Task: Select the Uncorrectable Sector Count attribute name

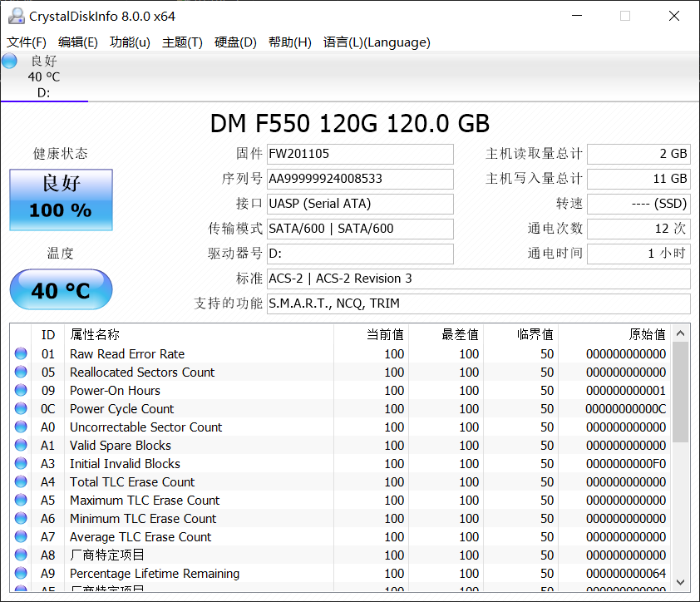Action: coord(145,427)
